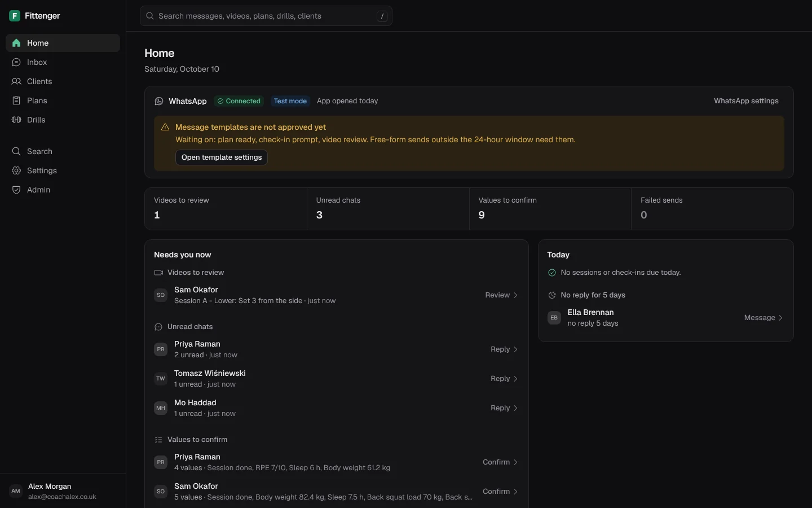Click the Connected status badge

pyautogui.click(x=239, y=101)
